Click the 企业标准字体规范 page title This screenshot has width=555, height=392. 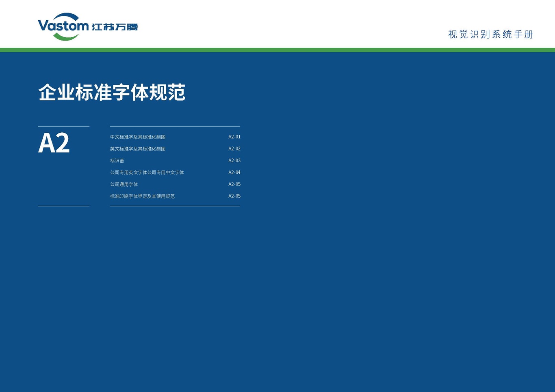(112, 93)
